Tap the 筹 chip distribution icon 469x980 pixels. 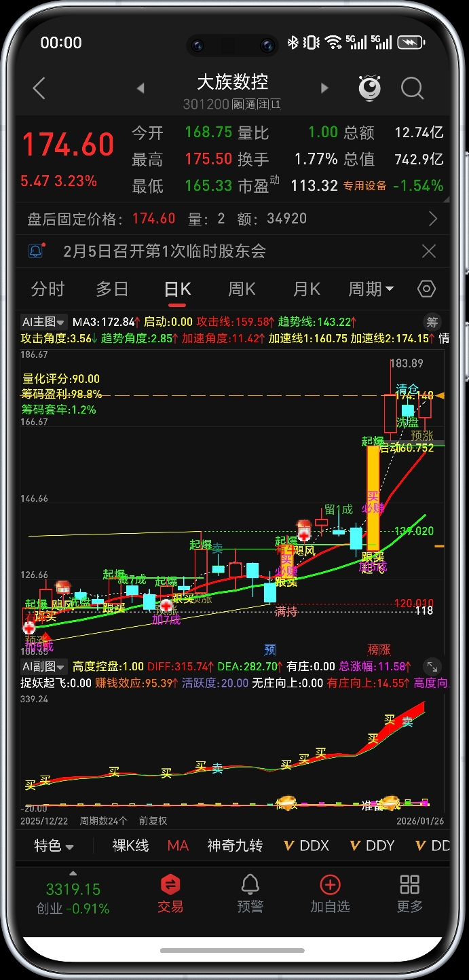point(432,322)
